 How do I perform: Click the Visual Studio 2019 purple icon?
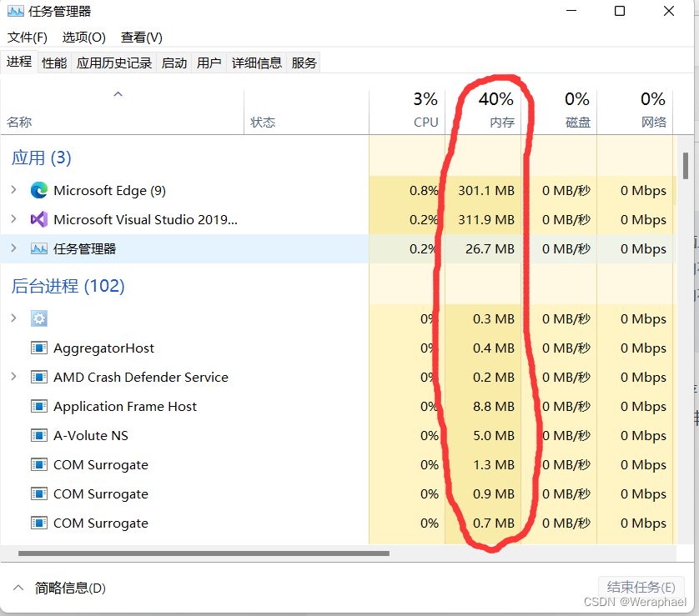click(39, 219)
